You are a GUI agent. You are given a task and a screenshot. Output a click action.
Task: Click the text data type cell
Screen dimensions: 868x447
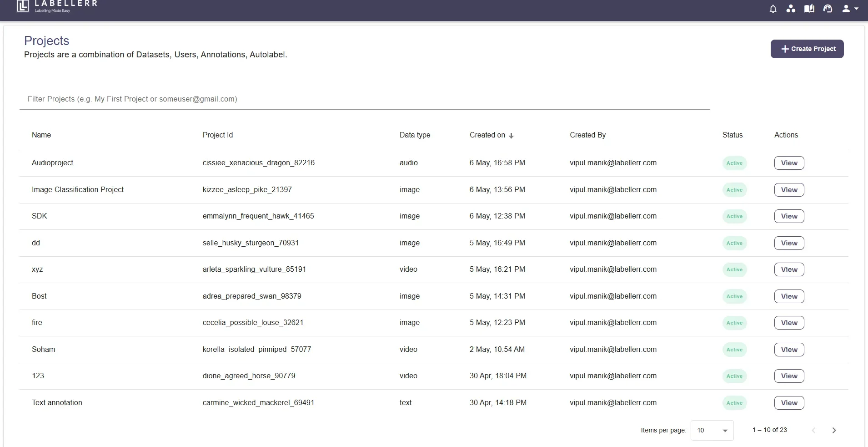405,402
